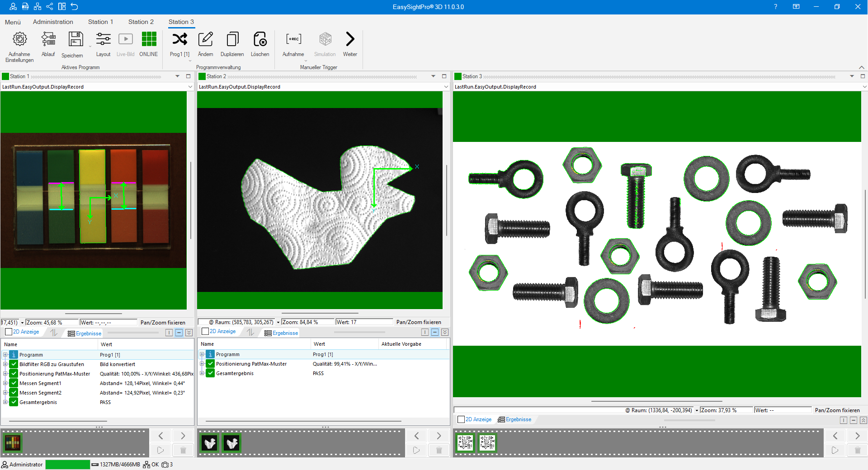The image size is (868, 470).
Task: Click the Ablauf workflow icon
Action: coord(48,40)
